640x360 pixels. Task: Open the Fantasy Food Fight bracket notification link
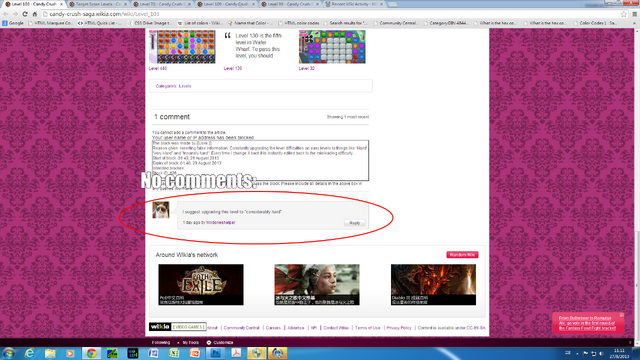pyautogui.click(x=587, y=323)
